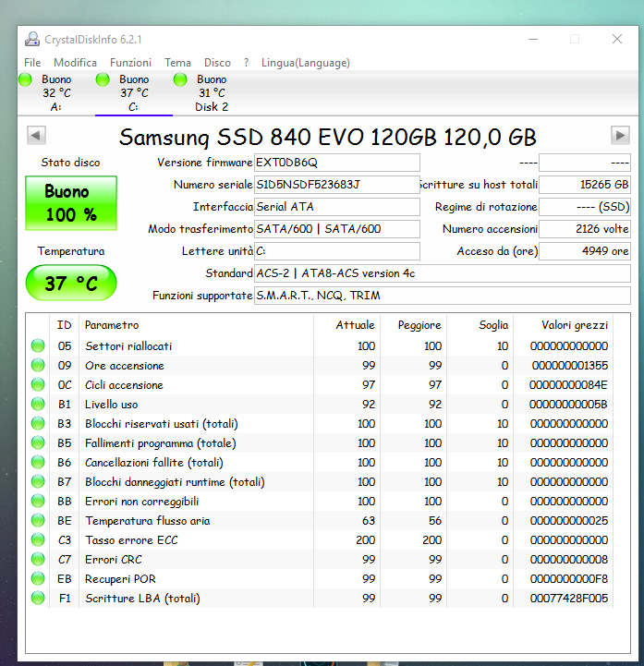
Task: Click the Lettere unità field C:
Action: coord(337,251)
